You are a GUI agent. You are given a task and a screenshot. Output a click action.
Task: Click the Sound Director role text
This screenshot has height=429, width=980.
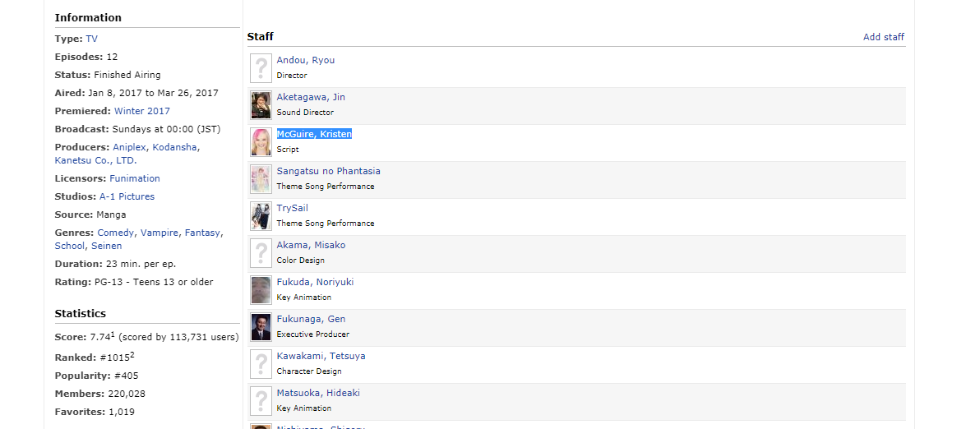coord(305,113)
